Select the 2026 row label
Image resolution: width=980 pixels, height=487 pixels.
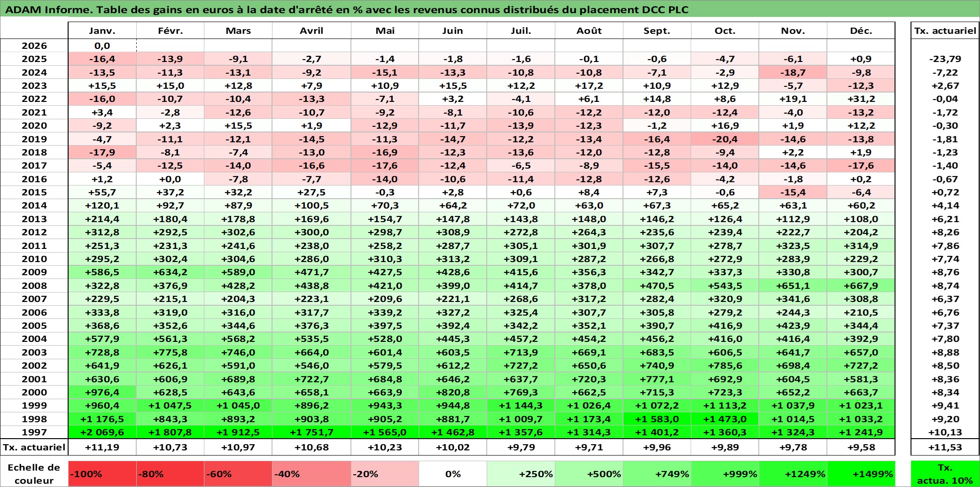coord(34,46)
